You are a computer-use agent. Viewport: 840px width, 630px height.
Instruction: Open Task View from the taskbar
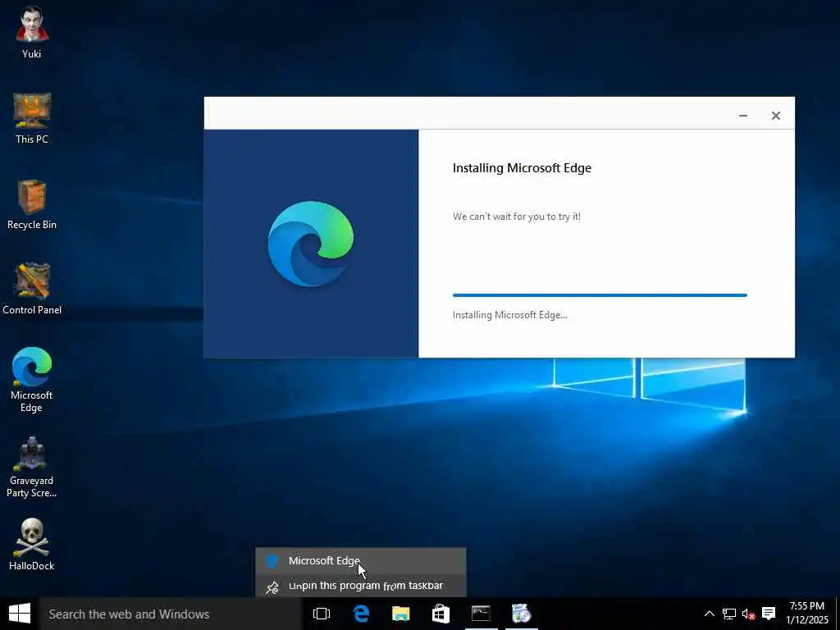[x=322, y=614]
